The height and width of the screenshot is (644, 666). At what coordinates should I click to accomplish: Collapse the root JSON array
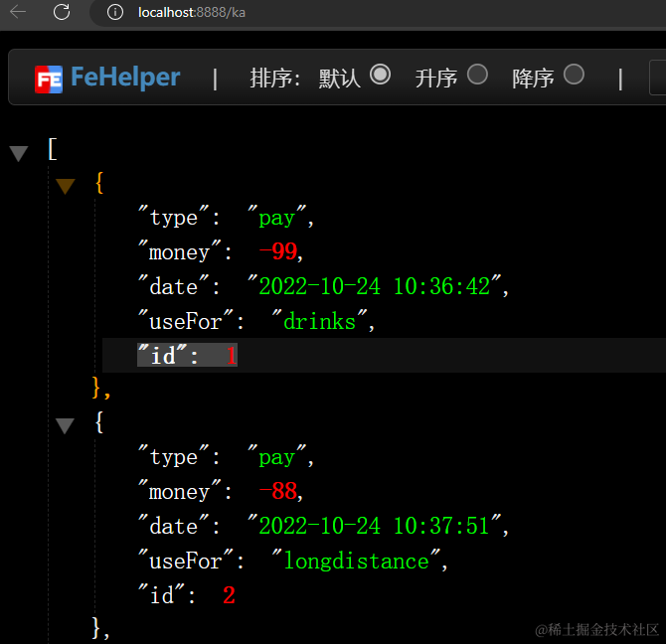point(19,153)
